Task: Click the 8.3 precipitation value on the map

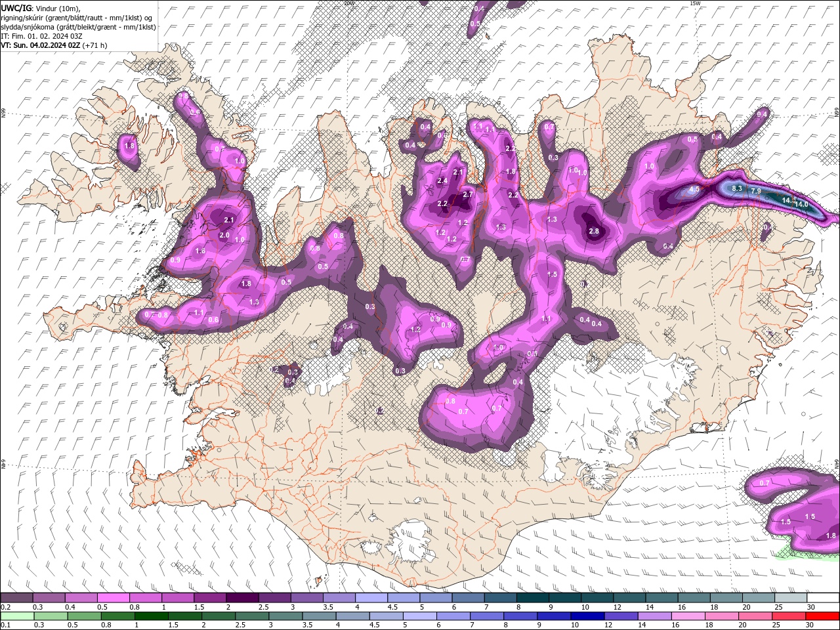Action: (737, 188)
